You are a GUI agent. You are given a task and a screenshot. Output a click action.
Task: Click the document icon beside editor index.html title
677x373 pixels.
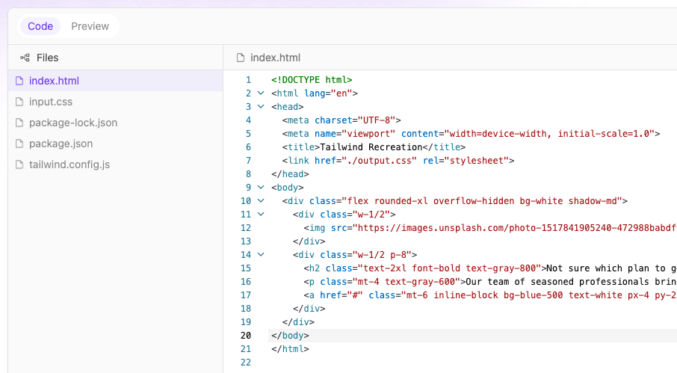pos(240,57)
